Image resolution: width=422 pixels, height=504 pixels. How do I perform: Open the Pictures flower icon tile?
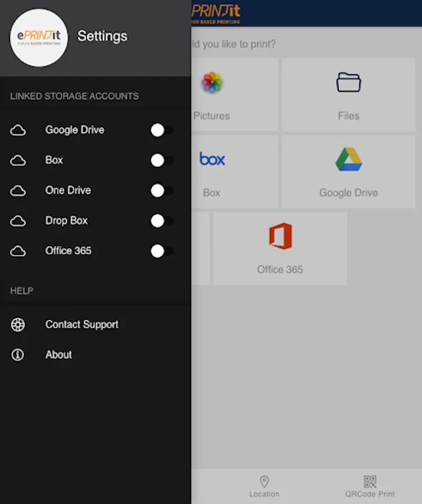pyautogui.click(x=212, y=83)
